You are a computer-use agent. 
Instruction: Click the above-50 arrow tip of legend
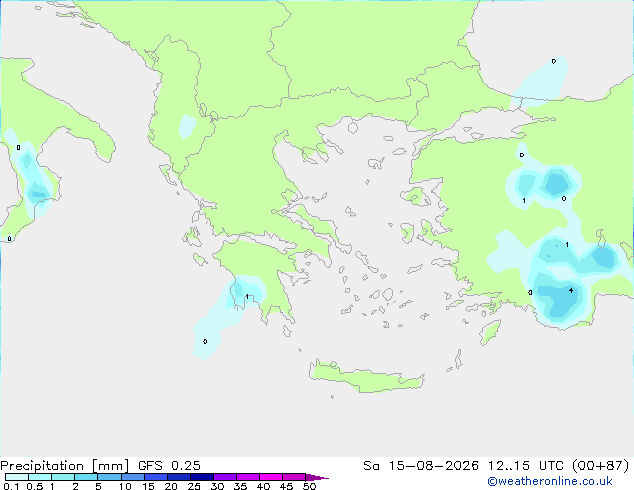[317, 477]
